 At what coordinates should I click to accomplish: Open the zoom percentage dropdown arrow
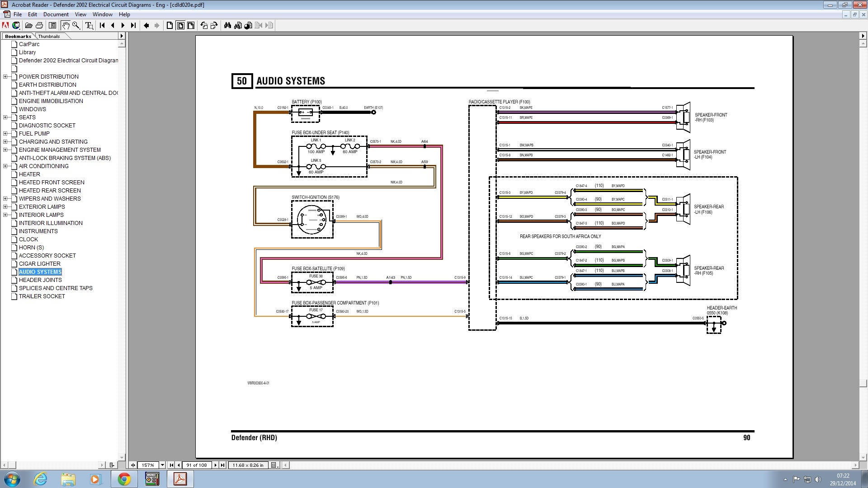point(162,465)
